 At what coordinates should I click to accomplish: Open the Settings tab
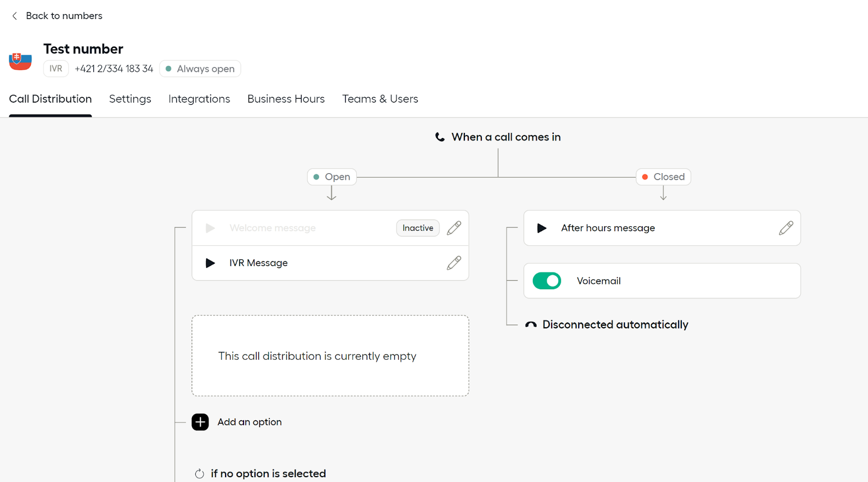[130, 99]
